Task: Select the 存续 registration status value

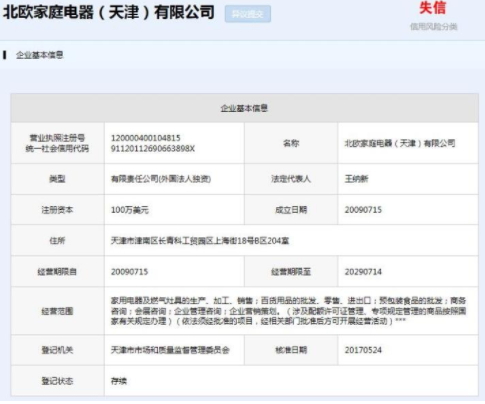Action: point(119,381)
